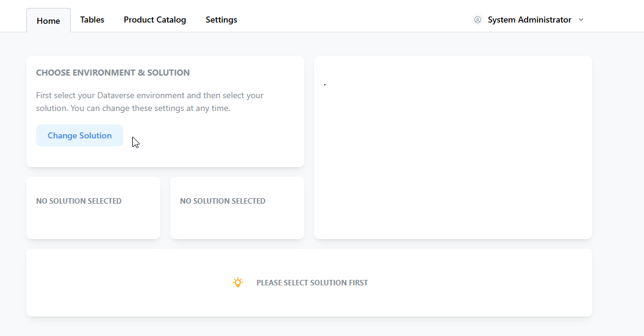
Task: Click the lightbulb hint icon
Action: point(238,282)
